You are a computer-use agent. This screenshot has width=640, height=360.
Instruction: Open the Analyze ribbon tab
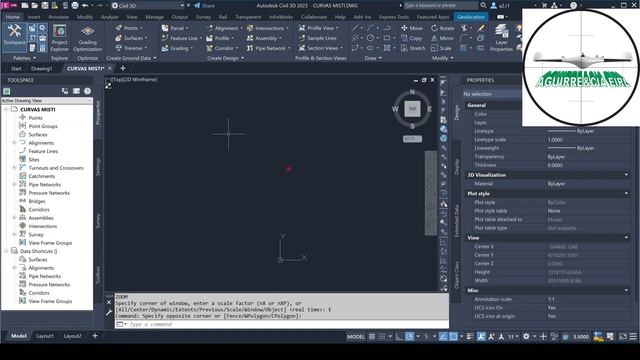coord(109,17)
